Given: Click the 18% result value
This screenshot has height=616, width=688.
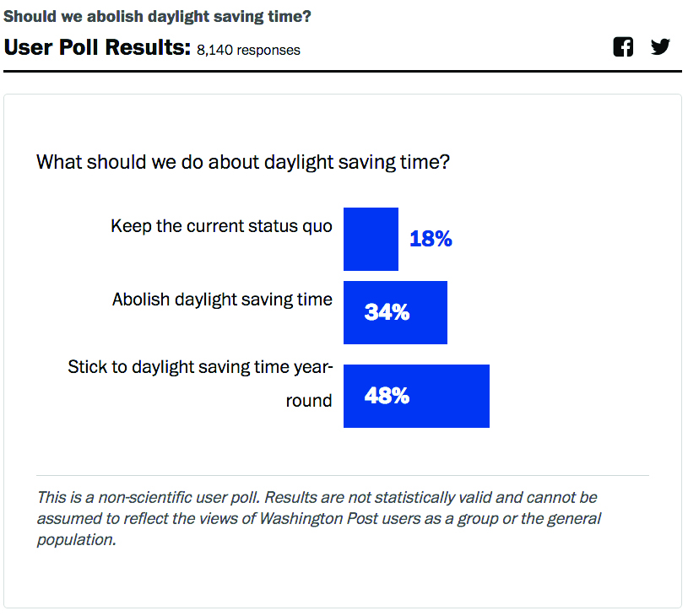Looking at the screenshot, I should (431, 239).
